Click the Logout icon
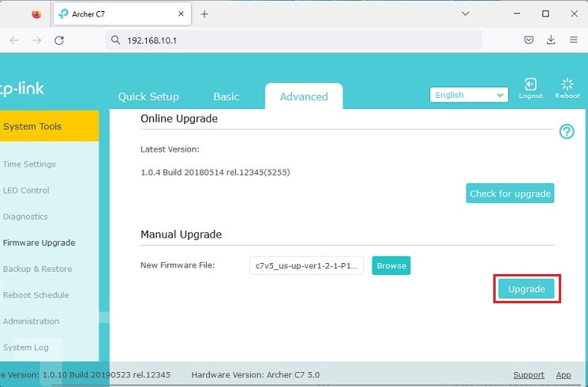The height and width of the screenshot is (387, 588). pos(530,88)
